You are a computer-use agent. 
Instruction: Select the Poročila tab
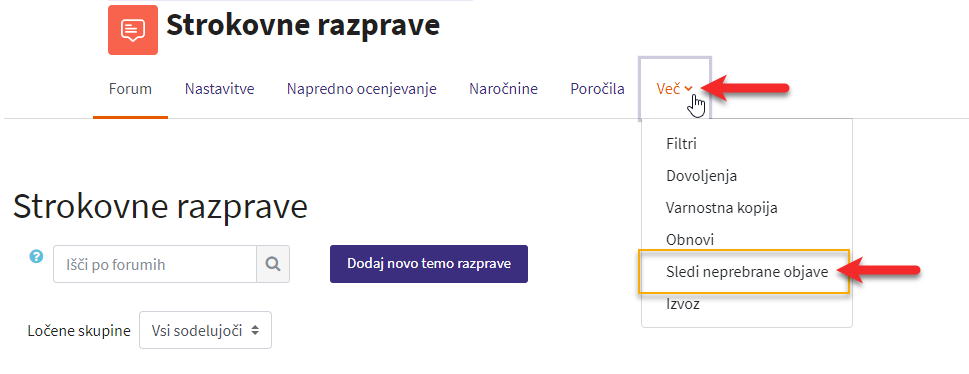pos(597,89)
